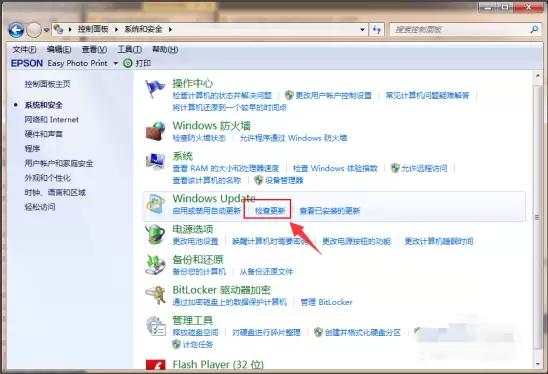Click 启用或禁用自动更新 link
548x374 pixels.
pyautogui.click(x=207, y=211)
